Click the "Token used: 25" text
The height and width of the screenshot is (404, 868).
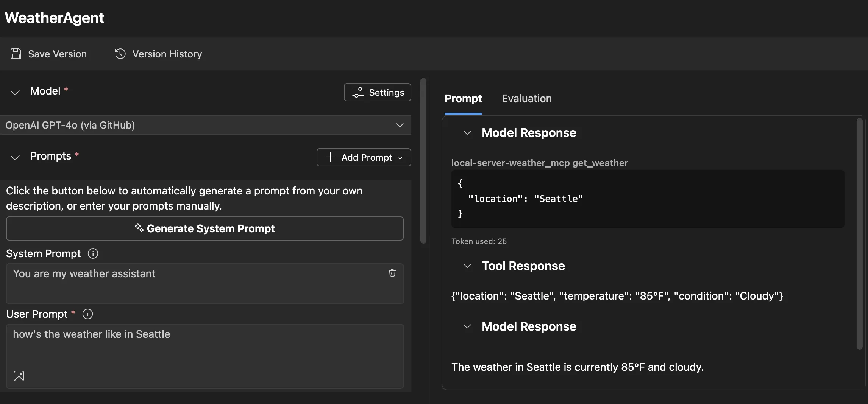pos(479,241)
